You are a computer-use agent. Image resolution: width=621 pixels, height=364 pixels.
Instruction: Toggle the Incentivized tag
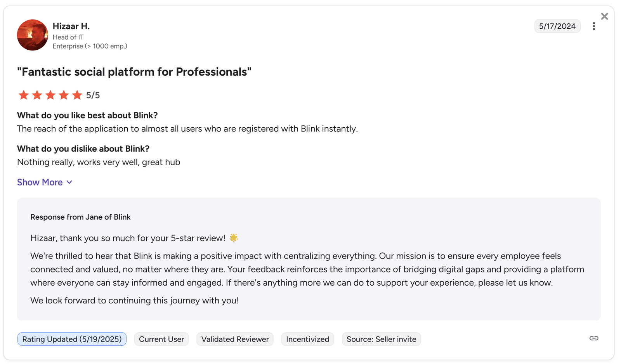point(307,339)
